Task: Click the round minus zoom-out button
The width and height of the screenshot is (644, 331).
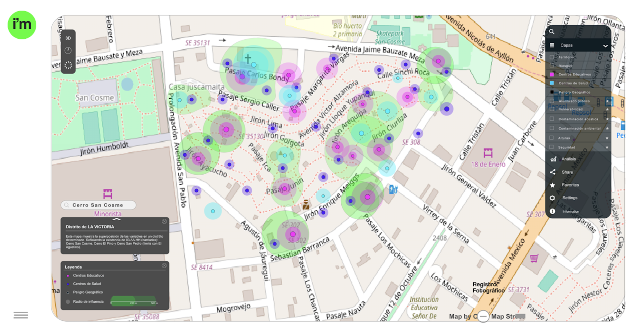Action: [483, 316]
